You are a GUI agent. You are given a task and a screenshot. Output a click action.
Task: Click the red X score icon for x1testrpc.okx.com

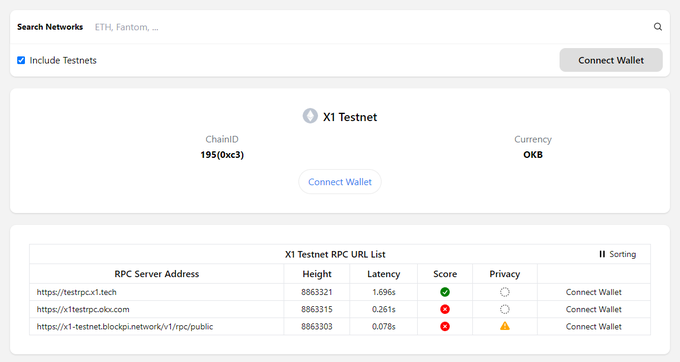445,310
